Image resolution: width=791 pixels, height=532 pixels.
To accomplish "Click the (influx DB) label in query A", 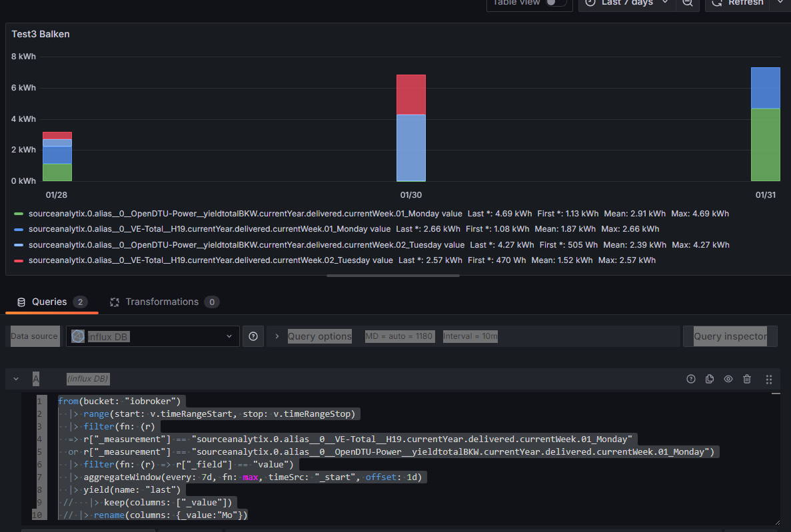I will [88, 380].
